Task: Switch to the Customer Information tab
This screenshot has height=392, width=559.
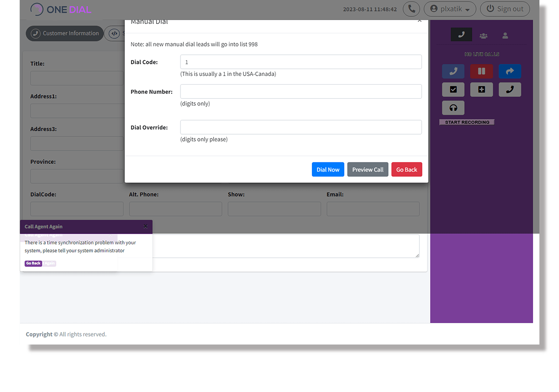Action: coord(65,34)
